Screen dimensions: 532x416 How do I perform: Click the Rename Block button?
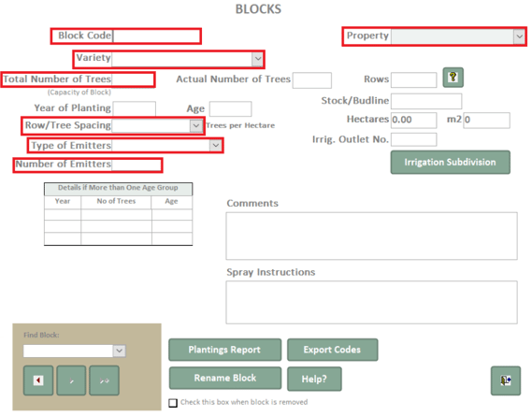[225, 378]
